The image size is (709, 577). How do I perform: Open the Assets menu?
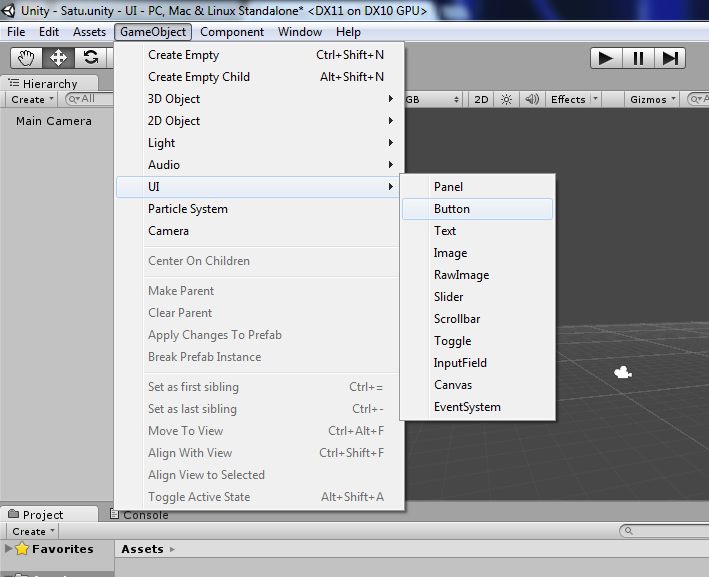coord(90,32)
